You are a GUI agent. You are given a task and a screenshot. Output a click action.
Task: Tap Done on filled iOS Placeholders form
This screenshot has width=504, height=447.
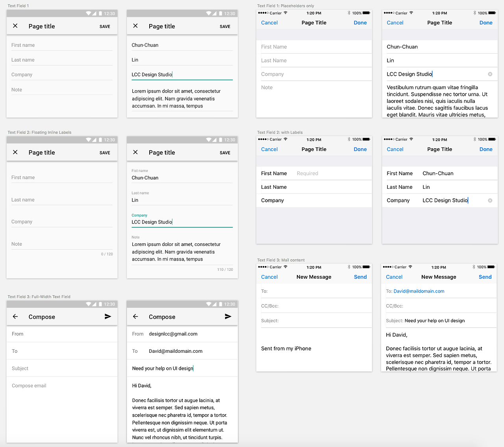coord(486,23)
